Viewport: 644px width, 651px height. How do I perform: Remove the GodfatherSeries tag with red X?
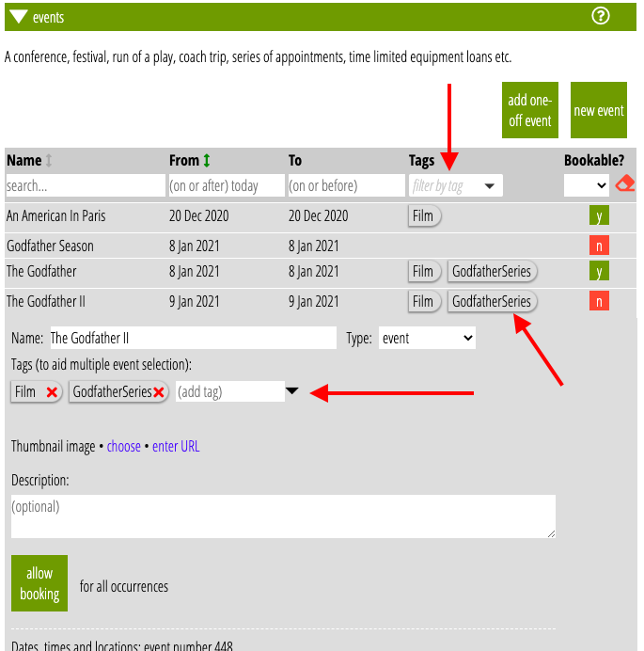(x=159, y=392)
